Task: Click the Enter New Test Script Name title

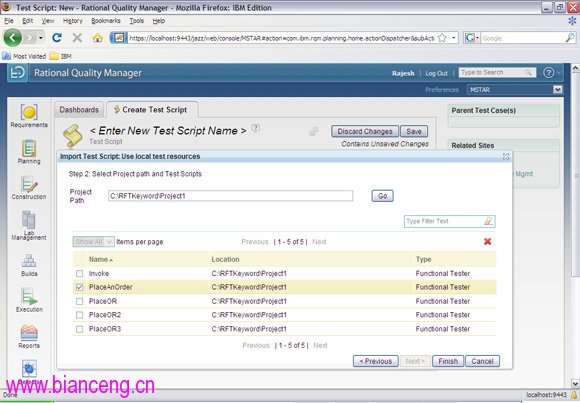Action: [168, 131]
